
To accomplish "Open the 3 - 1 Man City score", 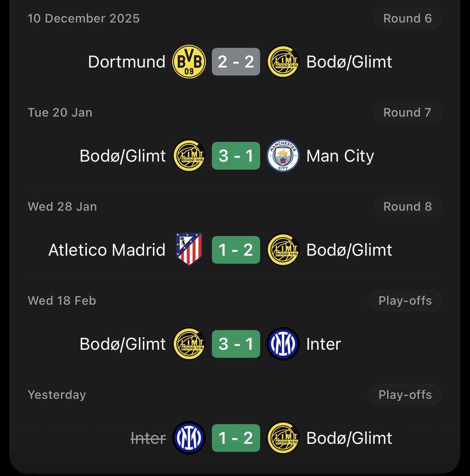I will (236, 156).
